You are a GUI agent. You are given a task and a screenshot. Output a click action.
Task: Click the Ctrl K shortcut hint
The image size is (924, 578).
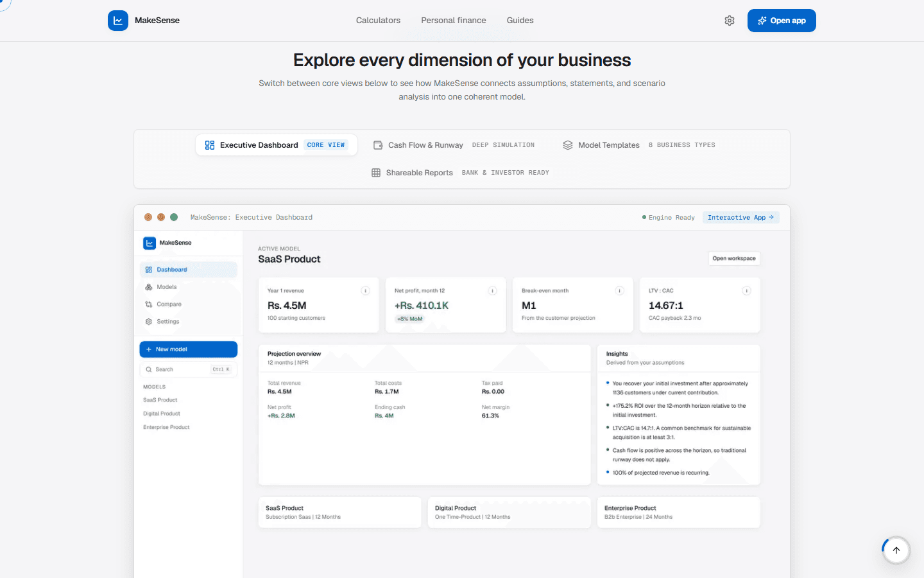(x=221, y=369)
